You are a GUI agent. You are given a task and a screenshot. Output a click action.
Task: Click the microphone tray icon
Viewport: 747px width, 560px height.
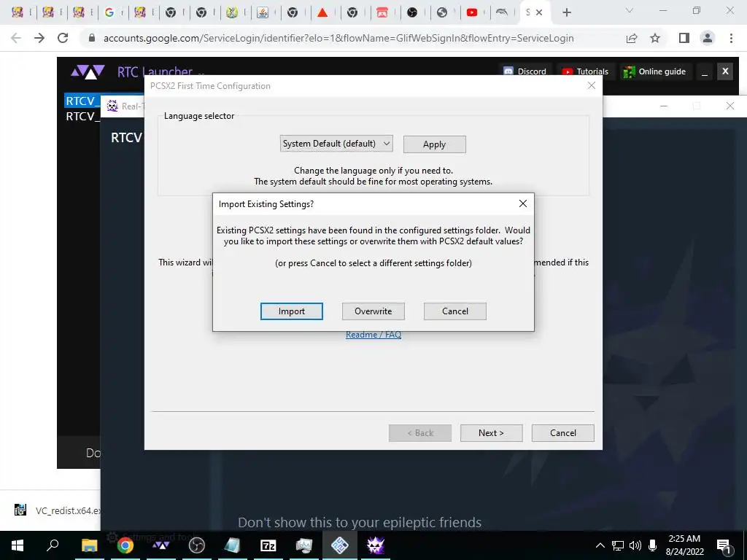(652, 545)
